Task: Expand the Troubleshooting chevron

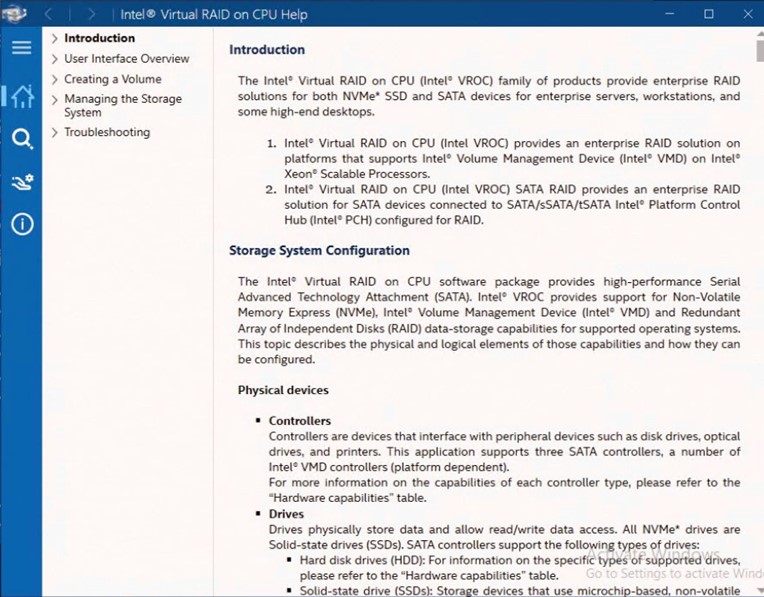Action: click(55, 133)
